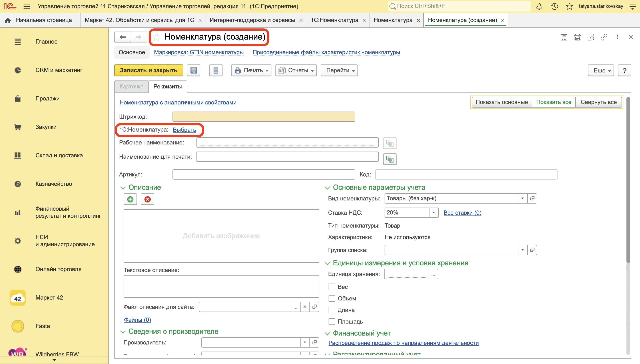The height and width of the screenshot is (364, 640).
Task: Click fill icon next to Рабочее наименование
Action: pos(390,143)
